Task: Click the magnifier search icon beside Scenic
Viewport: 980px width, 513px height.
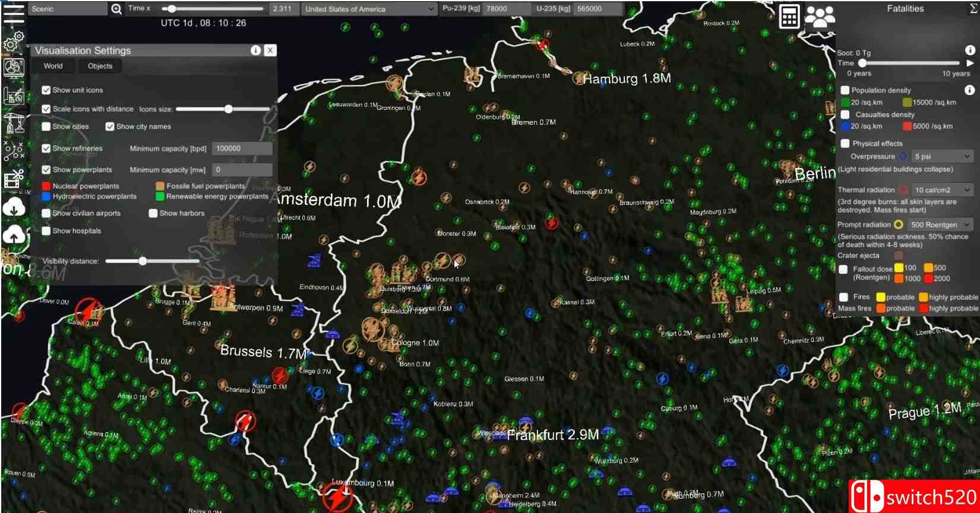Action: [116, 9]
